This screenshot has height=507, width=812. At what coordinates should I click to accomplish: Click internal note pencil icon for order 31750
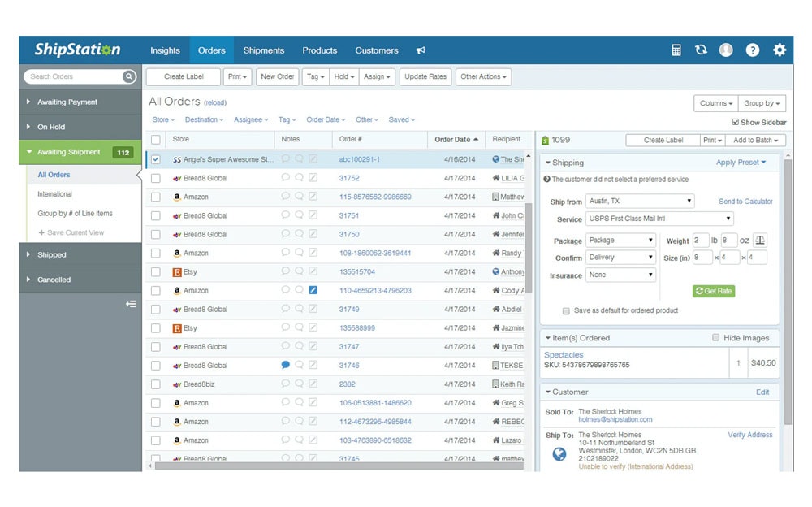[313, 234]
